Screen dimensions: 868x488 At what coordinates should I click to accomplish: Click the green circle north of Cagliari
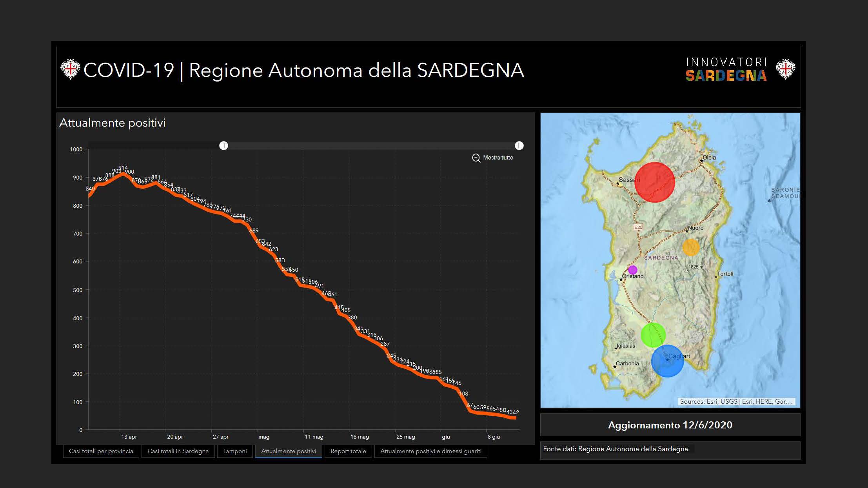(653, 335)
